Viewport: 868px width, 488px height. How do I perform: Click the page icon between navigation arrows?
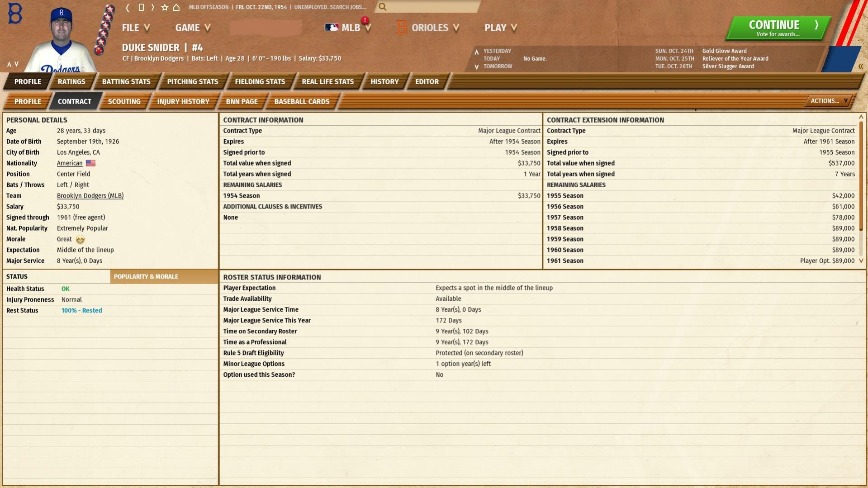click(141, 7)
